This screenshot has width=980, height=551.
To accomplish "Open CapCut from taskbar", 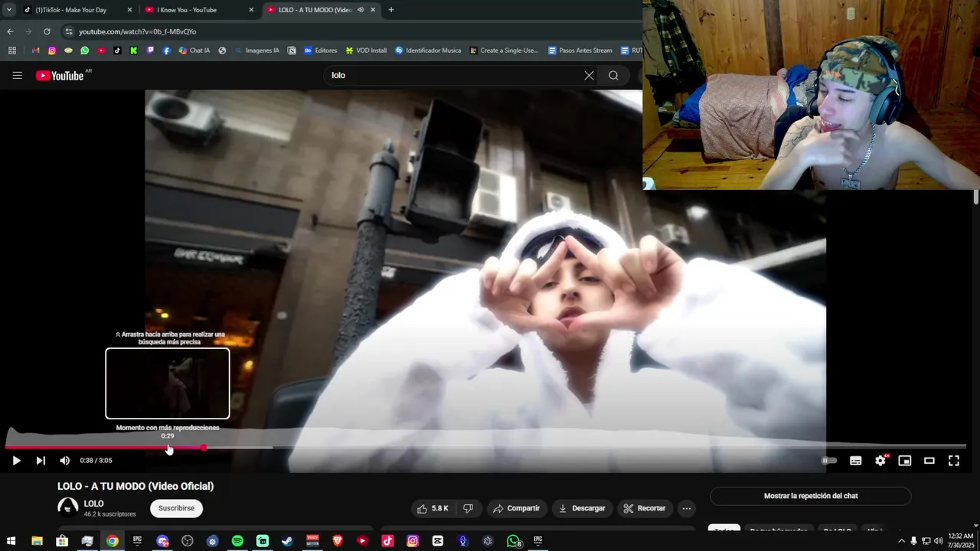I will coord(438,541).
